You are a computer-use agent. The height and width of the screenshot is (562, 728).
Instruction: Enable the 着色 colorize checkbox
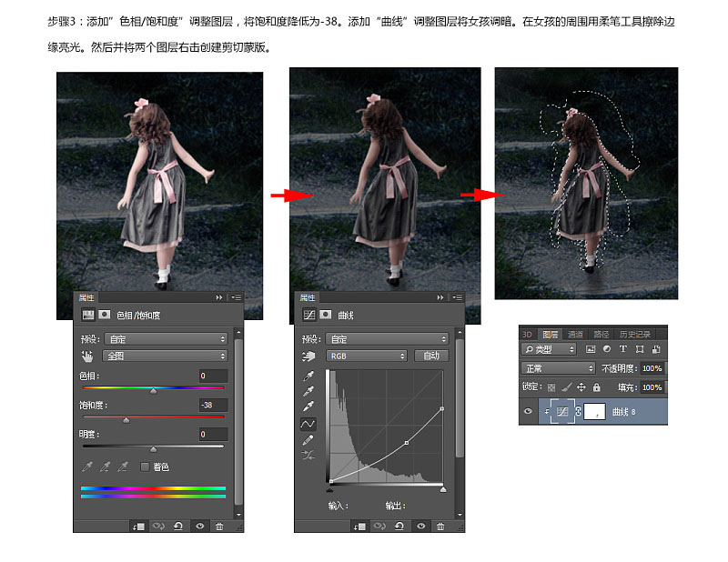click(x=145, y=467)
